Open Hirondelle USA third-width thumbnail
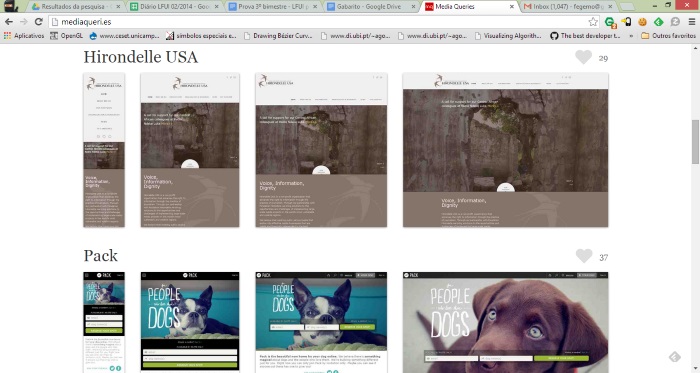This screenshot has width=700, height=373. (321, 150)
